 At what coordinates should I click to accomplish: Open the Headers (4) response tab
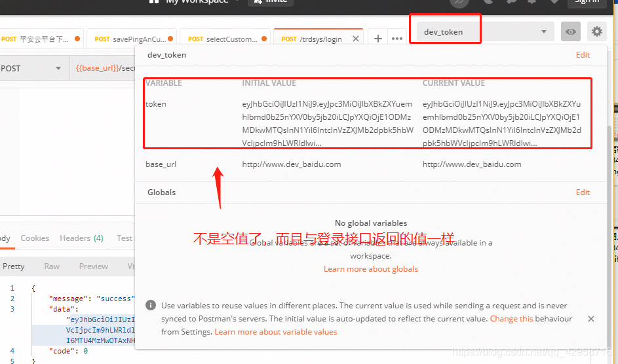click(81, 238)
